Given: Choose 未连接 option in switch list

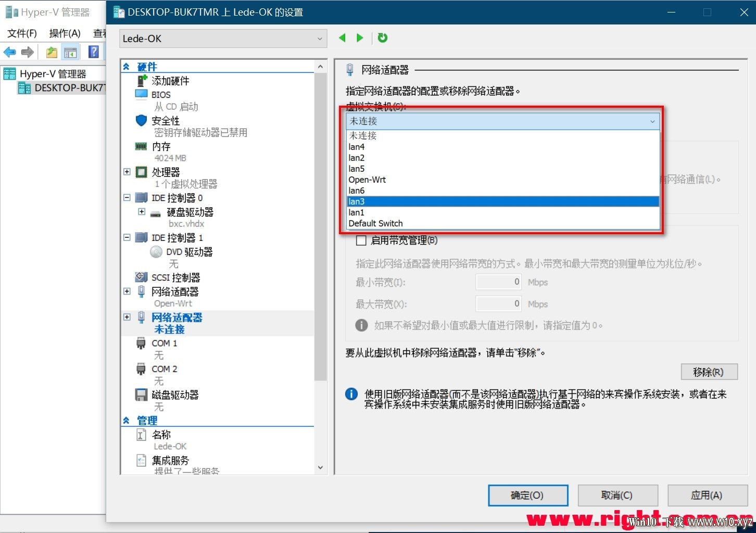Looking at the screenshot, I should click(x=503, y=135).
